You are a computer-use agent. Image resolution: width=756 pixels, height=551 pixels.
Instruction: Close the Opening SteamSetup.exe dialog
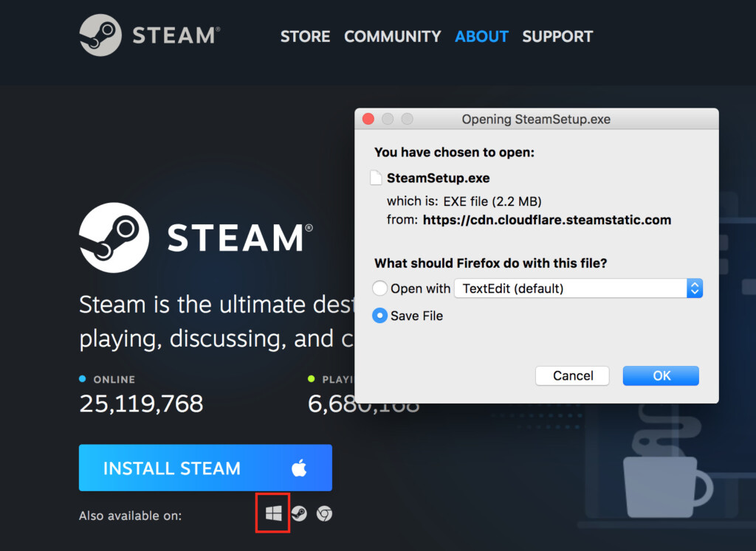click(368, 119)
